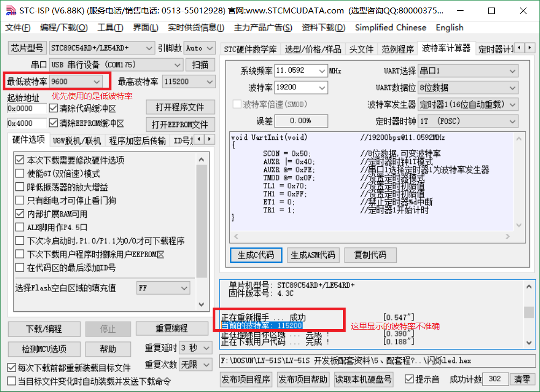Click the 0x0000 start address field
This screenshot has width=540, height=392.
point(26,109)
